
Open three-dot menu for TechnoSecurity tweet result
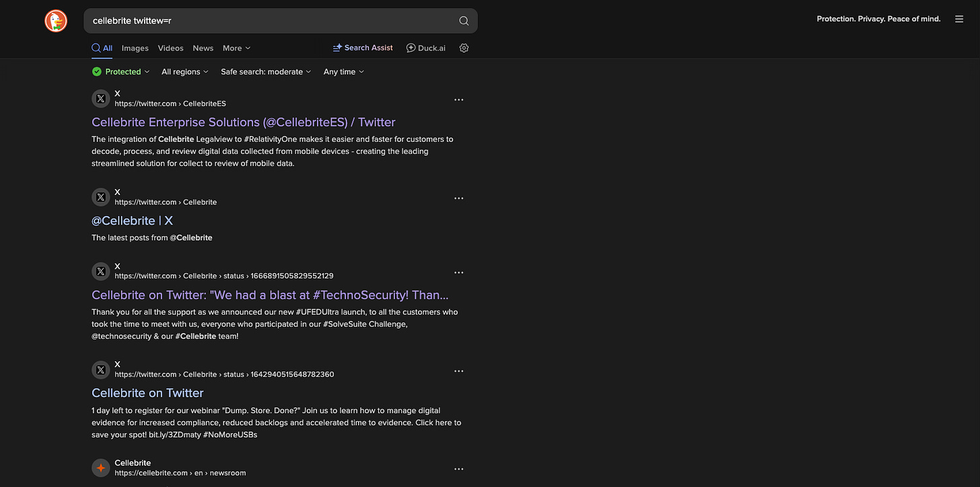(x=458, y=272)
